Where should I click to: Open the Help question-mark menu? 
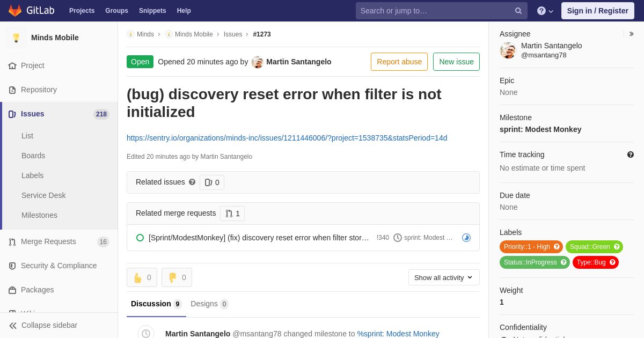(545, 11)
